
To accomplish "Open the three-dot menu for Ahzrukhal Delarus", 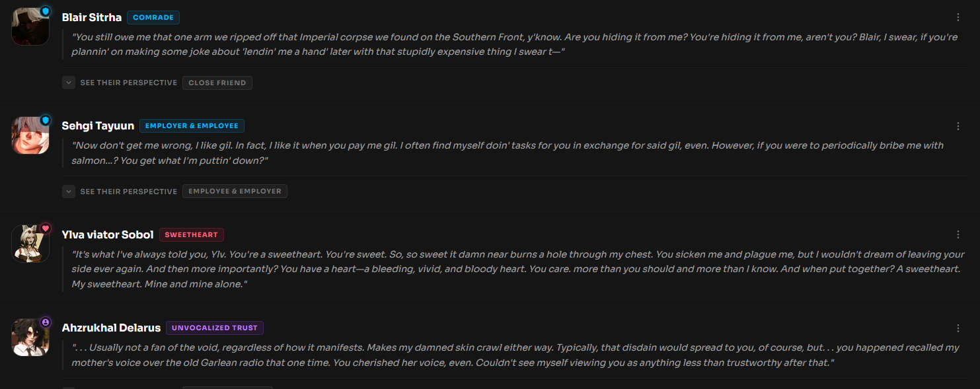I will (x=958, y=328).
